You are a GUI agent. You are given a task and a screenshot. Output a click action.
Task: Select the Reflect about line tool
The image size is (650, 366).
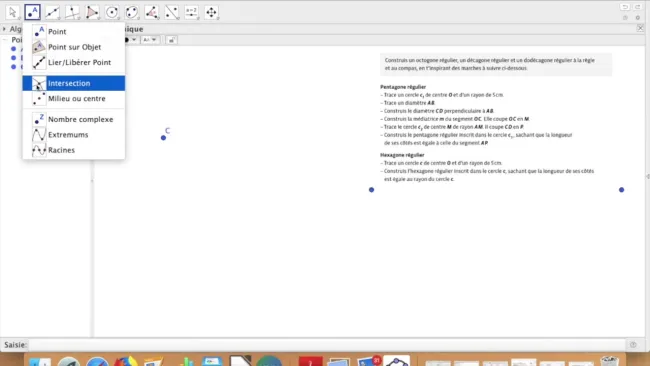[x=172, y=12]
